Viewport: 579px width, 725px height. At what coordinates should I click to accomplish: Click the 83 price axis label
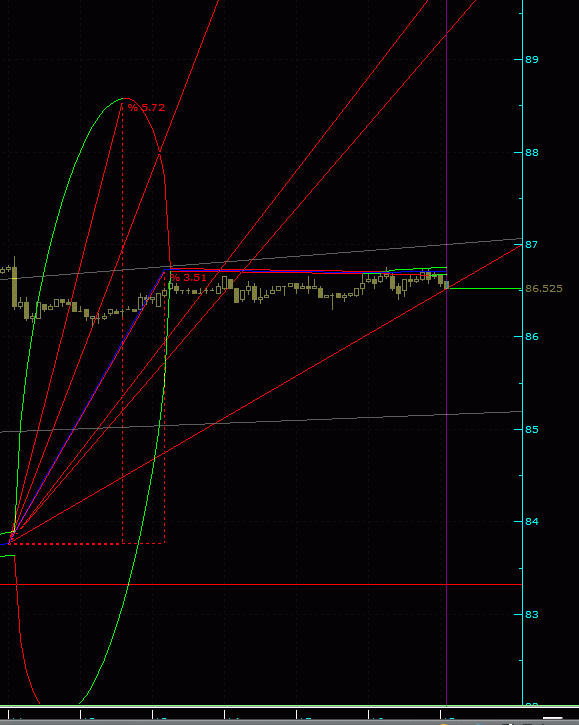[x=532, y=614]
